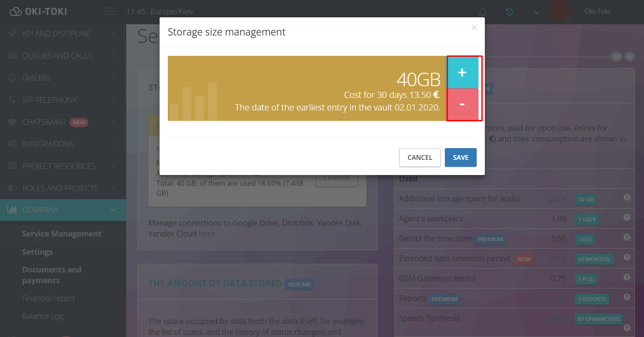Screen dimensions: 644x337
Task: Close the Storage size management modal
Action: coord(474,28)
